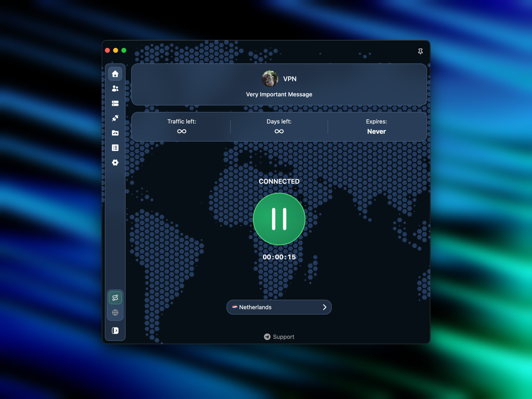This screenshot has width=532, height=399.
Task: Open the folder rules sidebar icon
Action: (x=115, y=133)
